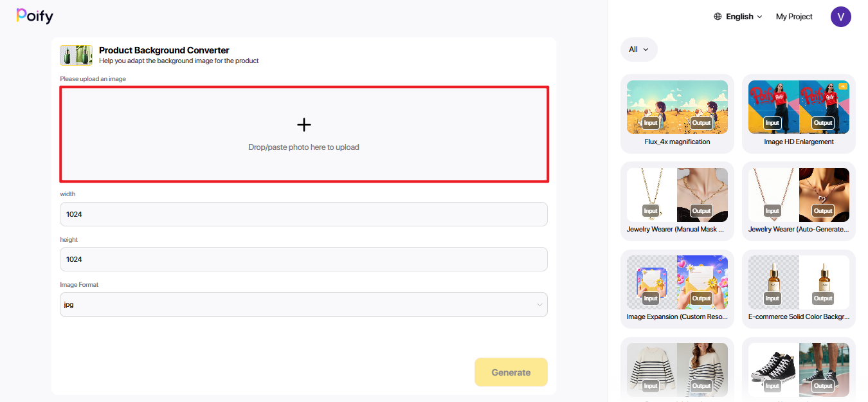Click the Poify logo
868x402 pixels.
[35, 16]
